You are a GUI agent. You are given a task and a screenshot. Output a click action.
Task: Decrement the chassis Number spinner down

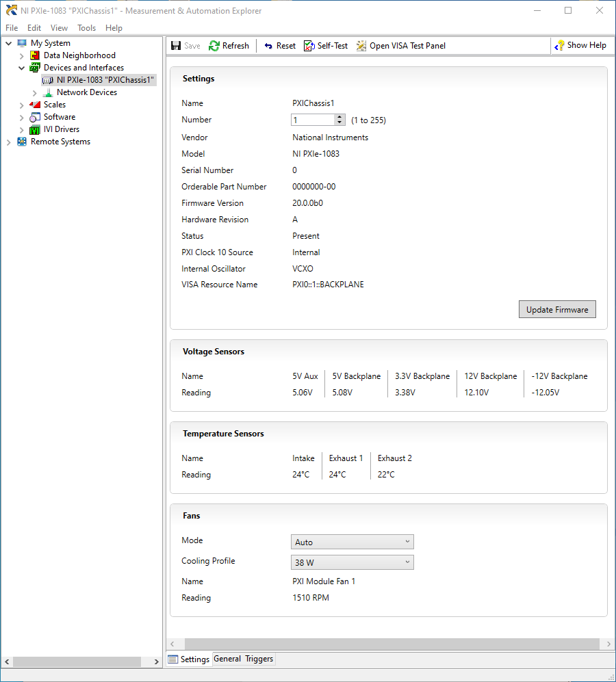[339, 122]
